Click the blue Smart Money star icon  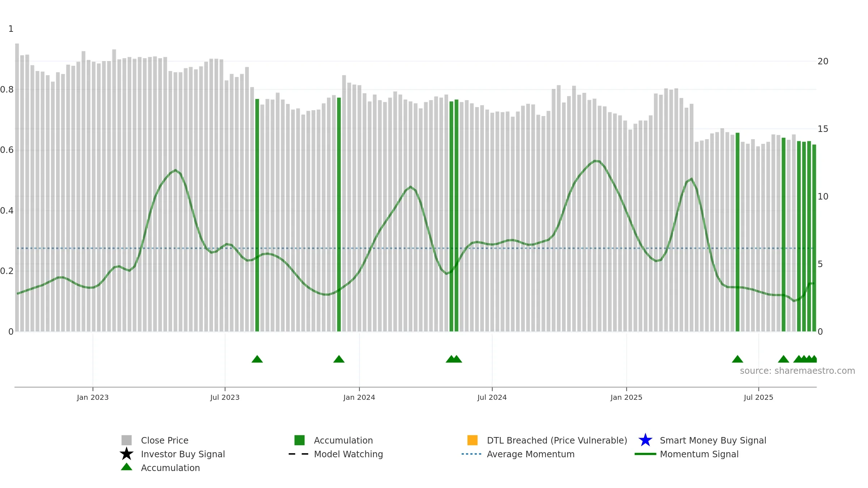tap(645, 440)
